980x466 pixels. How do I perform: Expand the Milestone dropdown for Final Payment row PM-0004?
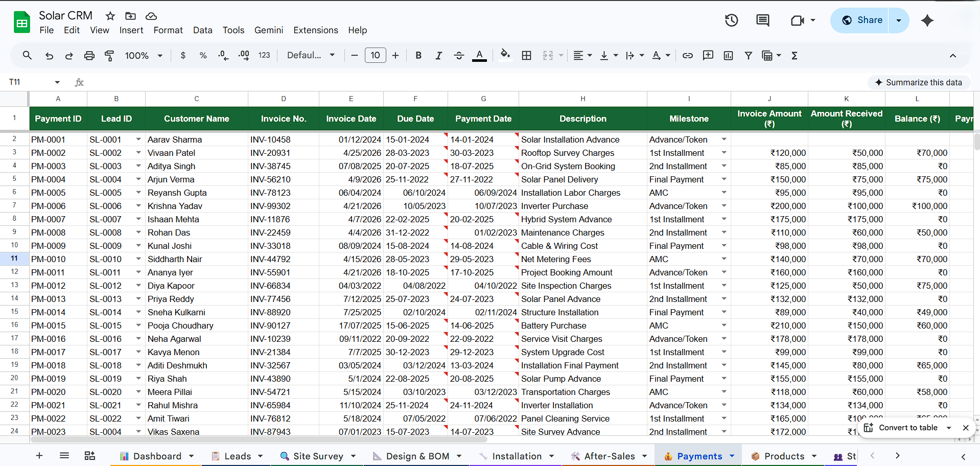(724, 179)
